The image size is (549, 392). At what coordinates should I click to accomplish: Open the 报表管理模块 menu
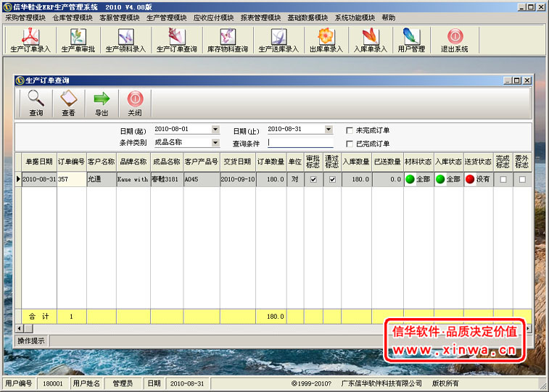[260, 18]
